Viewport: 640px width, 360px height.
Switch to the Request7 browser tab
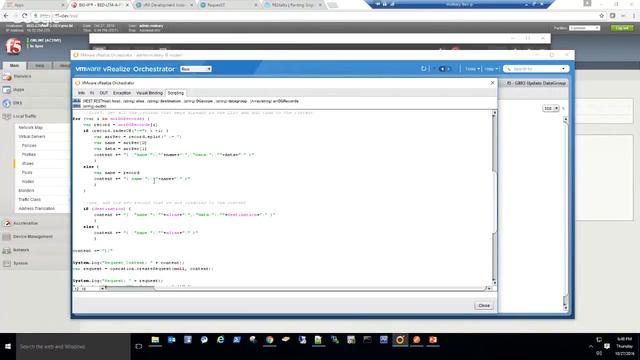[x=229, y=5]
